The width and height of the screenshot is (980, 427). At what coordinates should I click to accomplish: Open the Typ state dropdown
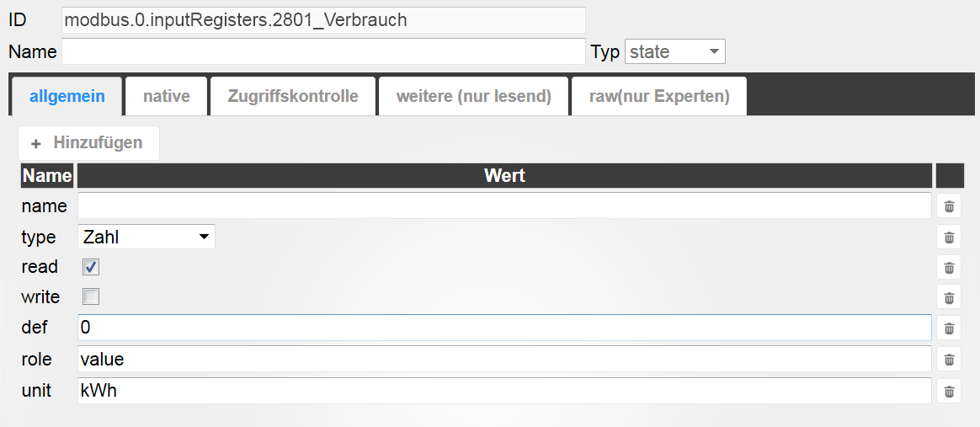click(x=675, y=52)
